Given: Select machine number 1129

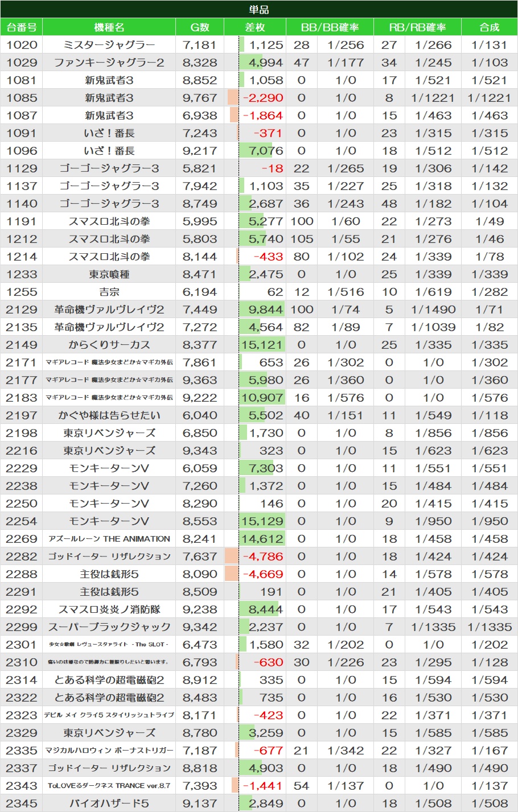Looking at the screenshot, I should [22, 168].
